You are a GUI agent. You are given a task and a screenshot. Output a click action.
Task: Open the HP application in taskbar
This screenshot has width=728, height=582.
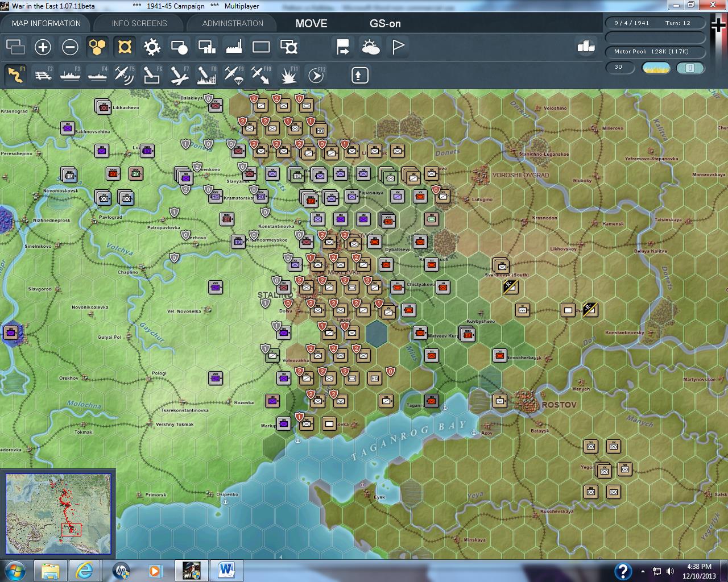click(121, 570)
